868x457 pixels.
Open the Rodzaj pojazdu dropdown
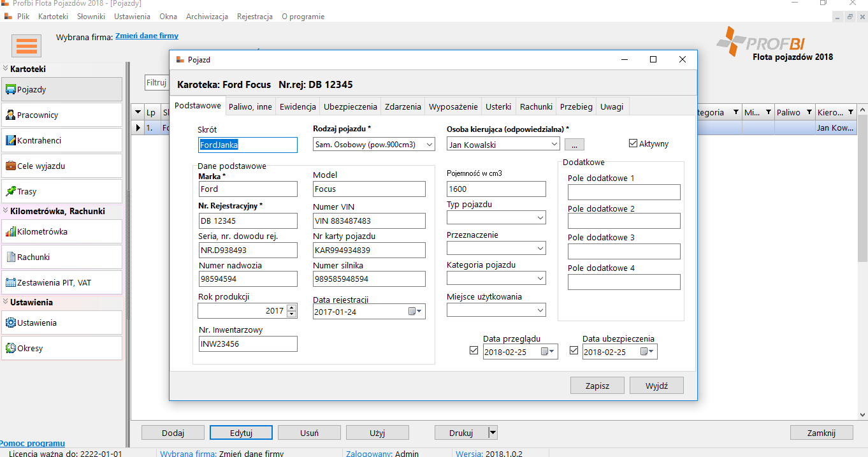tap(430, 145)
